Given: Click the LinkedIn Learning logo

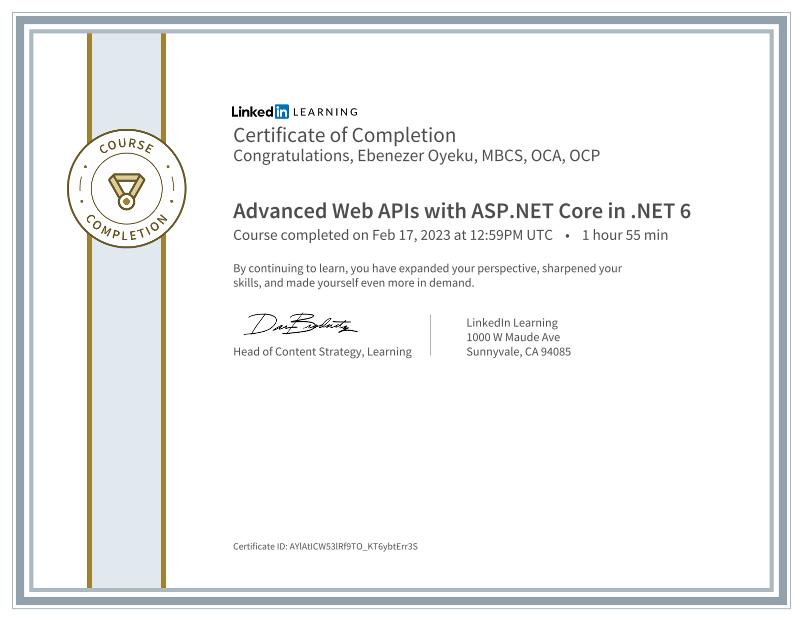Looking at the screenshot, I should [x=295, y=112].
